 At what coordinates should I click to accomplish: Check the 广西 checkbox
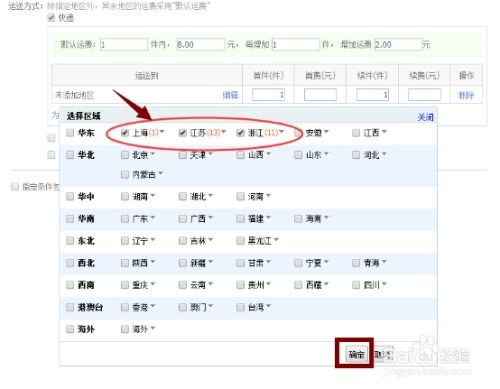pyautogui.click(x=182, y=219)
